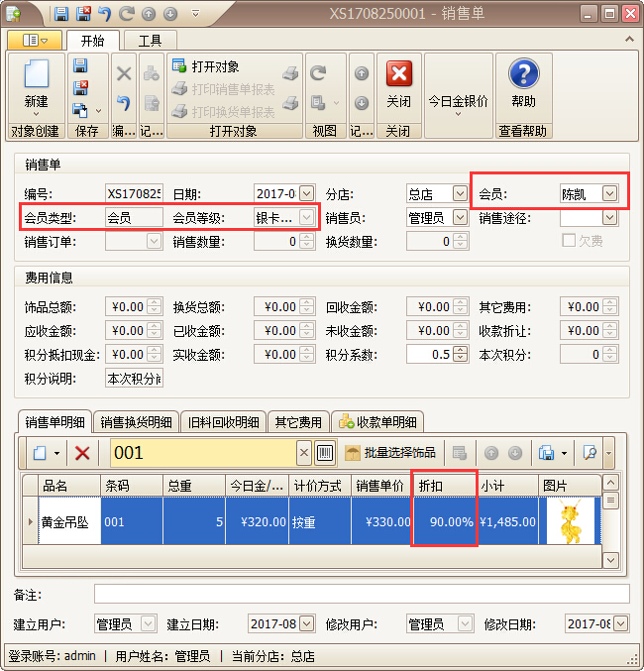Click the 品名 column header
Screen dimensions: 644x671
pyautogui.click(x=69, y=486)
